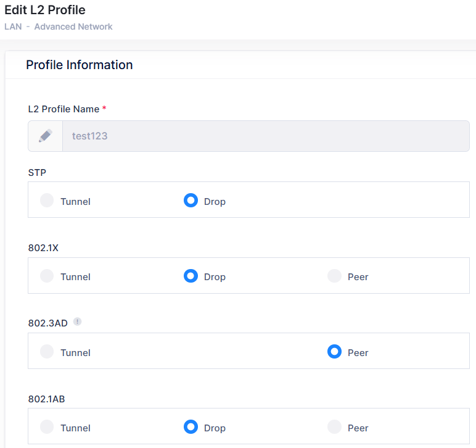476x448 pixels.
Task: Click the Profile Information section header
Action: click(x=80, y=65)
